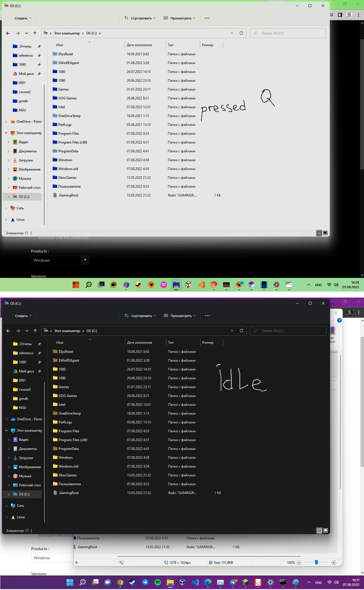Open the terminal icon on the purple taskbar
The image size is (364, 590).
[283, 582]
